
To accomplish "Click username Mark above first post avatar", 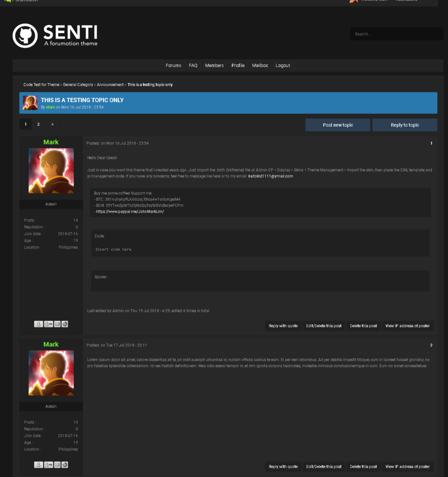I will 51,142.
